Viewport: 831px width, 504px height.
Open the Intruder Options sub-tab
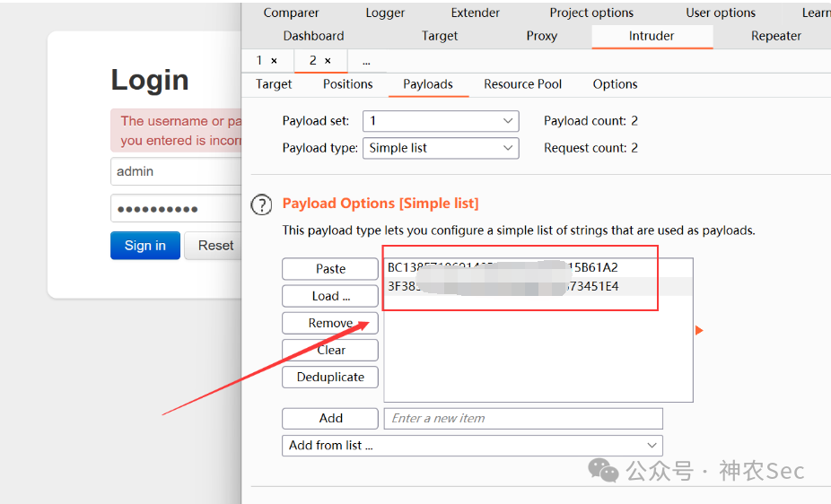[615, 84]
